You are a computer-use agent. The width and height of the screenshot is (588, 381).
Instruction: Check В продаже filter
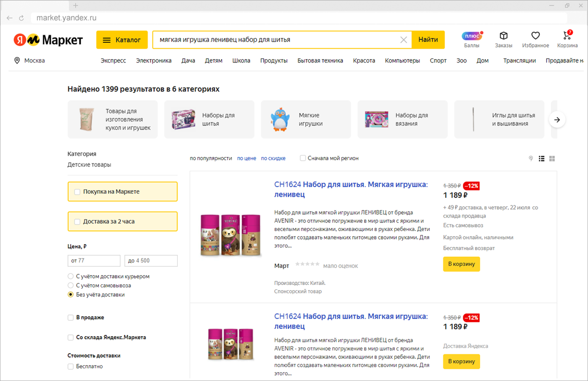pyautogui.click(x=71, y=318)
